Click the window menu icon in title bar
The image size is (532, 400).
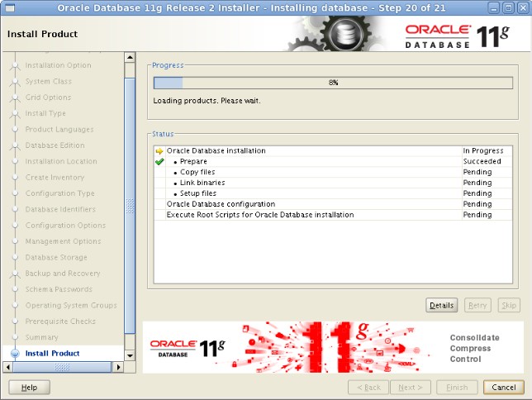pyautogui.click(x=10, y=7)
